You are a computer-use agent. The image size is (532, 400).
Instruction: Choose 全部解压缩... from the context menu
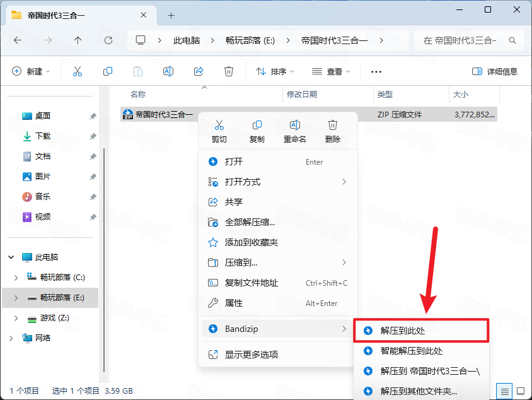(x=278, y=223)
